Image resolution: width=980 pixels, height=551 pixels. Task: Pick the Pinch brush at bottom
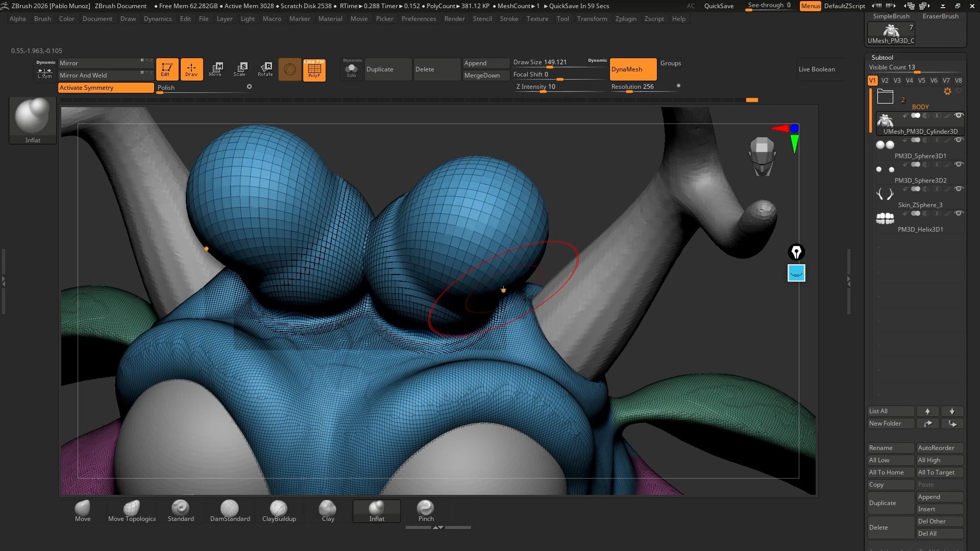tap(426, 511)
